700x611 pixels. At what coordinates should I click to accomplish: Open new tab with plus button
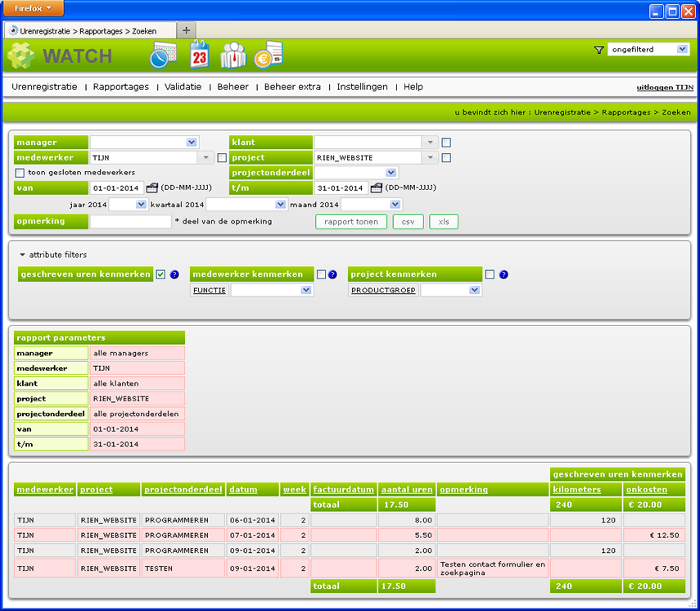click(x=186, y=30)
